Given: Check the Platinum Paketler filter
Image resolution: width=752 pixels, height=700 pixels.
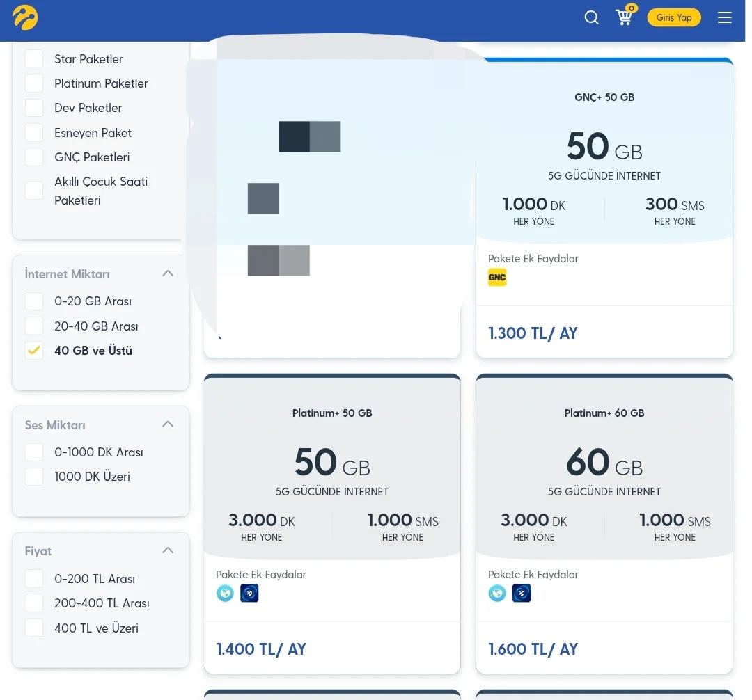Looking at the screenshot, I should [34, 83].
